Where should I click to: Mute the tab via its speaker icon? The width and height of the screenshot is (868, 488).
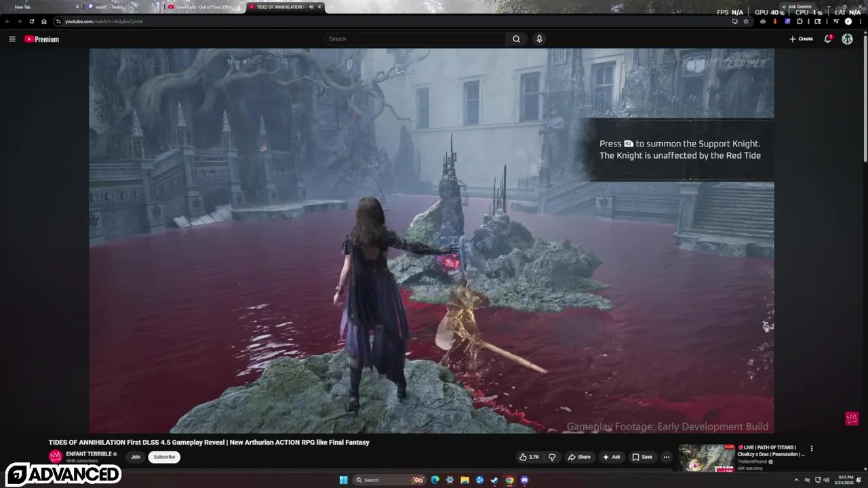(311, 7)
